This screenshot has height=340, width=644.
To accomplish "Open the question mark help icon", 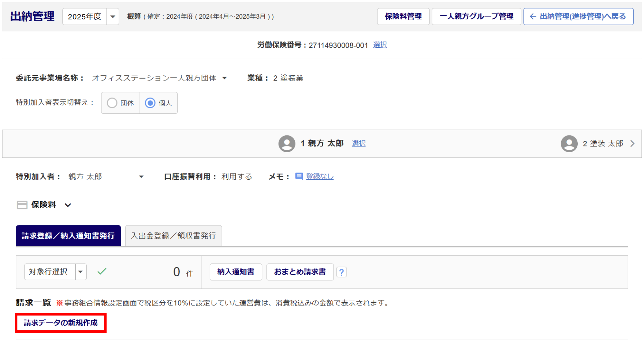I will point(342,272).
